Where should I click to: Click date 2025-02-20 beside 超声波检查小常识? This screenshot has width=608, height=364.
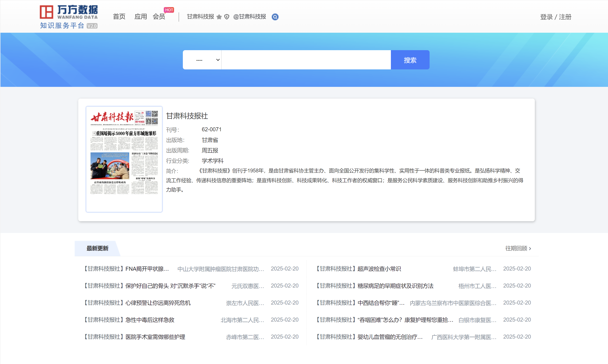coord(517,269)
